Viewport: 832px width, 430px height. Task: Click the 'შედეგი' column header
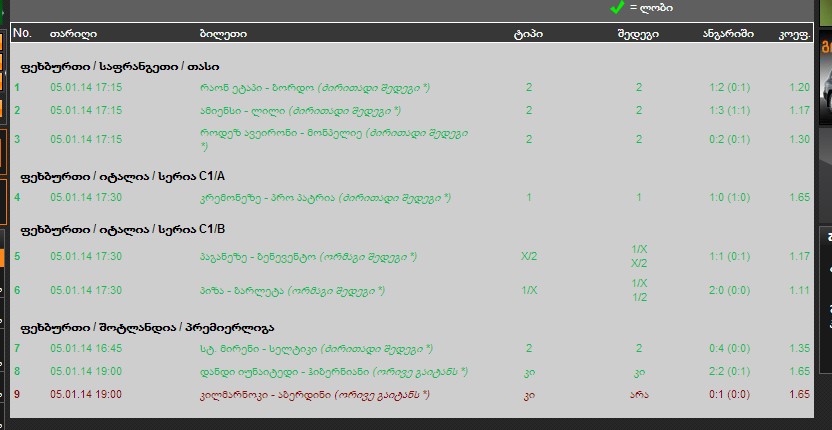coord(638,34)
